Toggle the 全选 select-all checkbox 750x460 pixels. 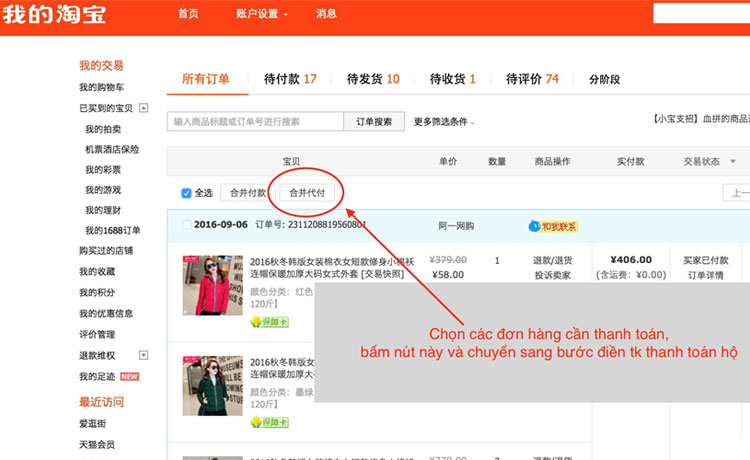click(186, 193)
